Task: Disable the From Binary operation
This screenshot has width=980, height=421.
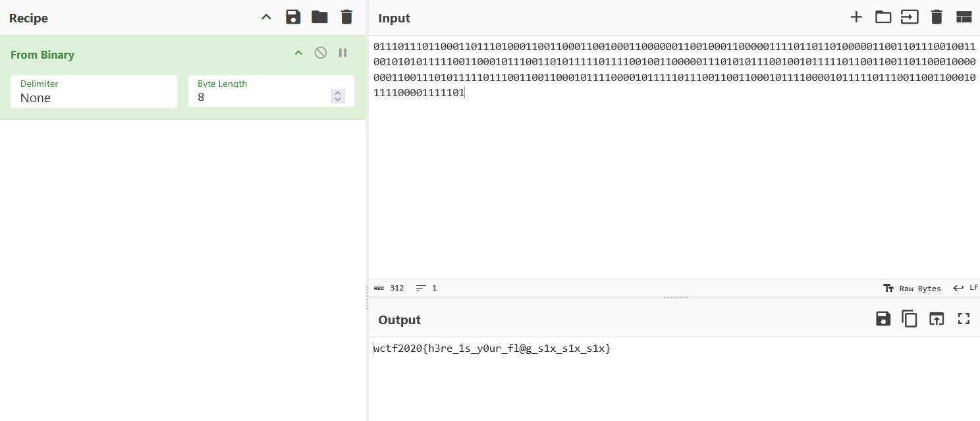Action: [321, 53]
